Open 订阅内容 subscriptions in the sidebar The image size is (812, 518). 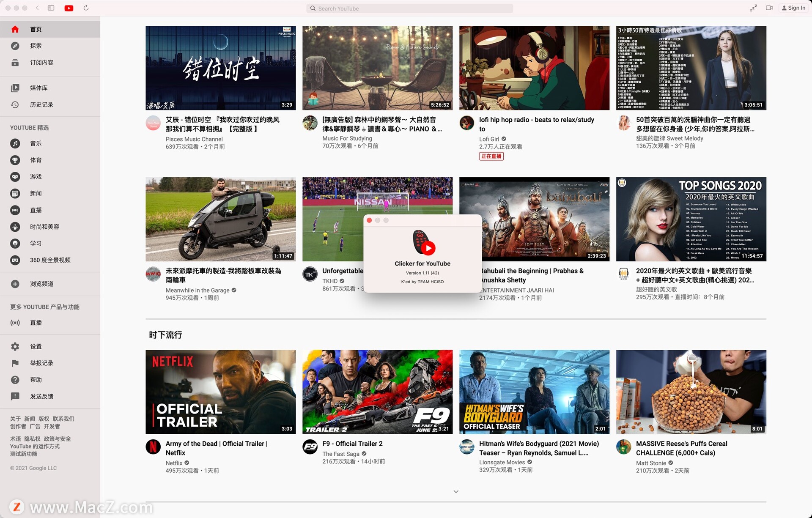(x=50, y=63)
